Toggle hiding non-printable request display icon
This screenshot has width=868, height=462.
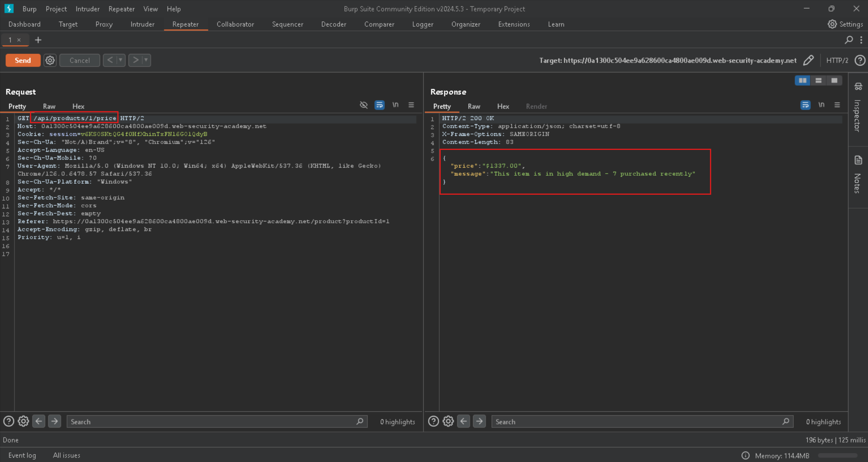tap(363, 105)
